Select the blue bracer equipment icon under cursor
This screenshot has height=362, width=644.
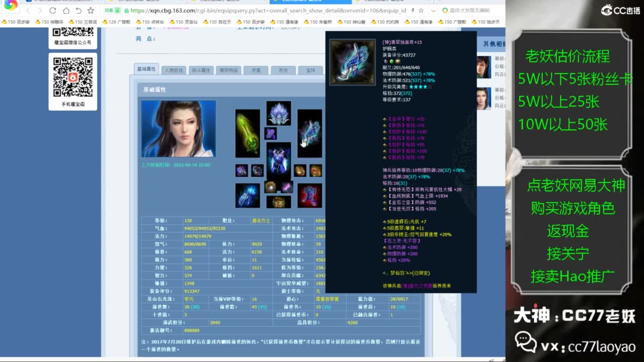[x=310, y=133]
